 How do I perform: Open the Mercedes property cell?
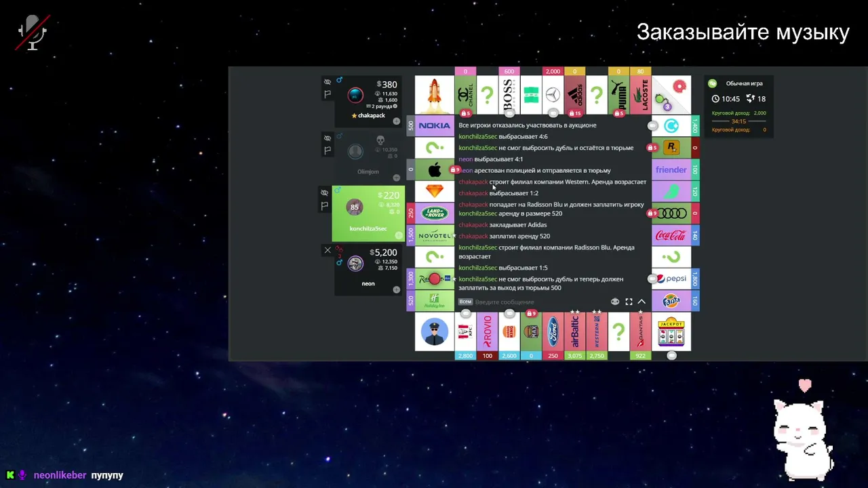553,95
